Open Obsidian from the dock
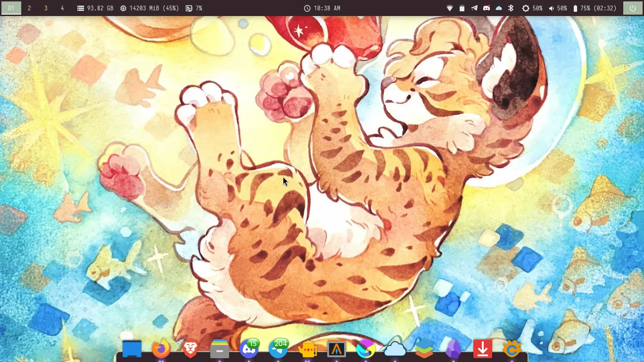The width and height of the screenshot is (644, 362). coord(454,349)
